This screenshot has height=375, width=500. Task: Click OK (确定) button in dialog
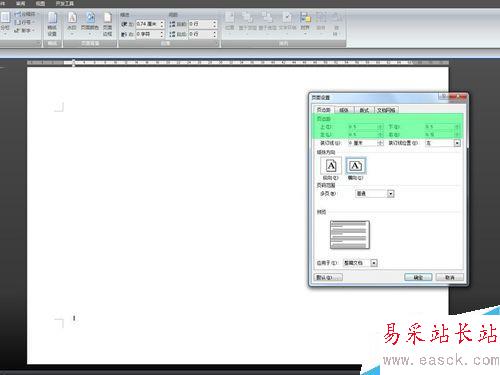(418, 277)
